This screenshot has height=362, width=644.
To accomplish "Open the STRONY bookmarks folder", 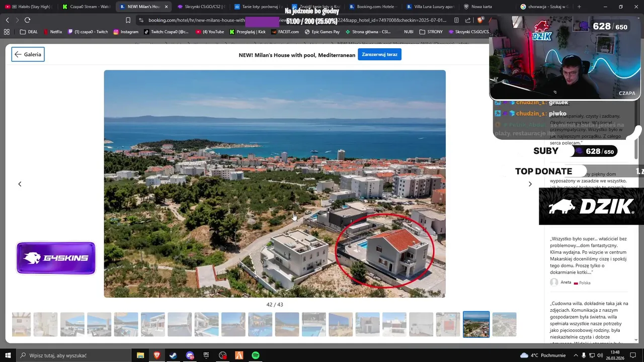I will 431,32.
